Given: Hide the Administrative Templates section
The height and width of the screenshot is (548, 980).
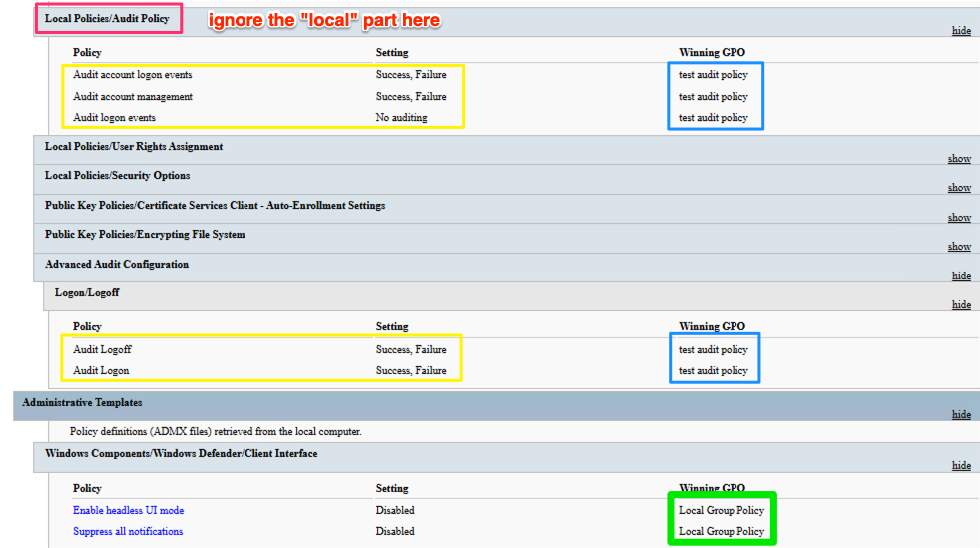Looking at the screenshot, I should click(x=961, y=415).
